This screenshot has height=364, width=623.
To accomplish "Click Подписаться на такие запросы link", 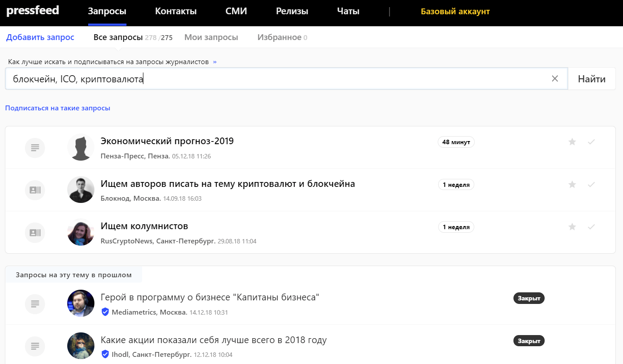I will click(57, 108).
